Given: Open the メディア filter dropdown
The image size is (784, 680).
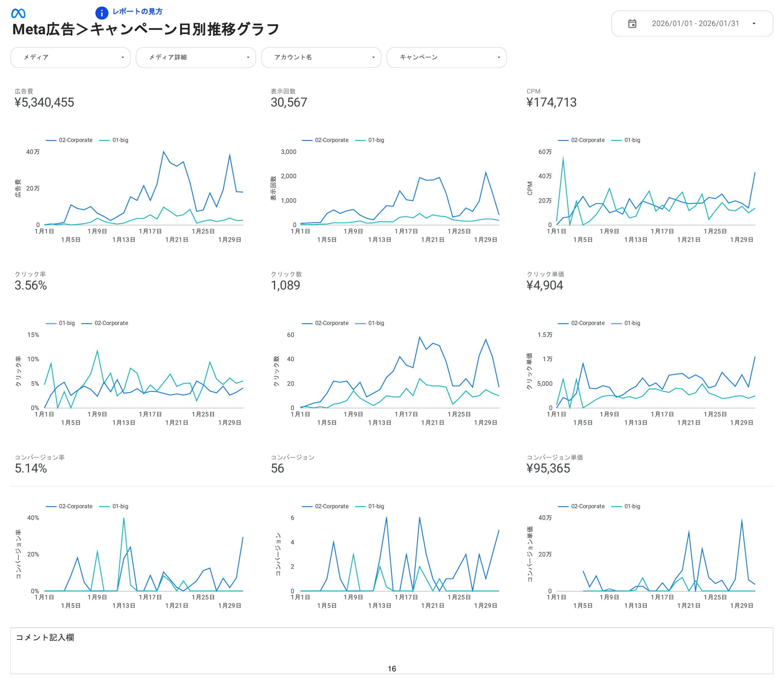Looking at the screenshot, I should tap(70, 57).
